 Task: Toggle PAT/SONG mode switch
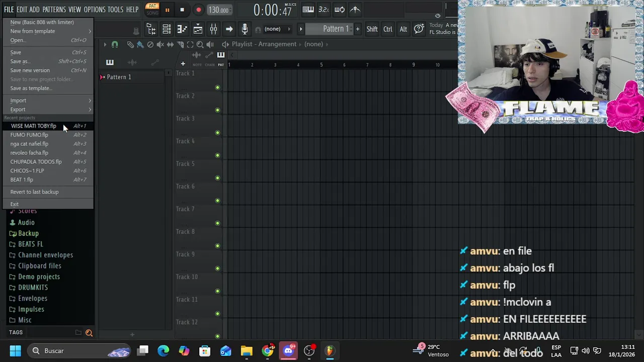point(152,10)
